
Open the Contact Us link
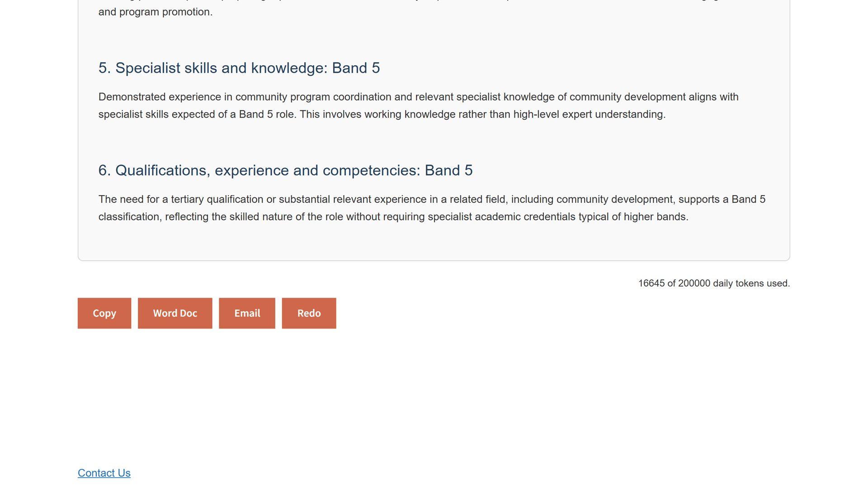104,473
